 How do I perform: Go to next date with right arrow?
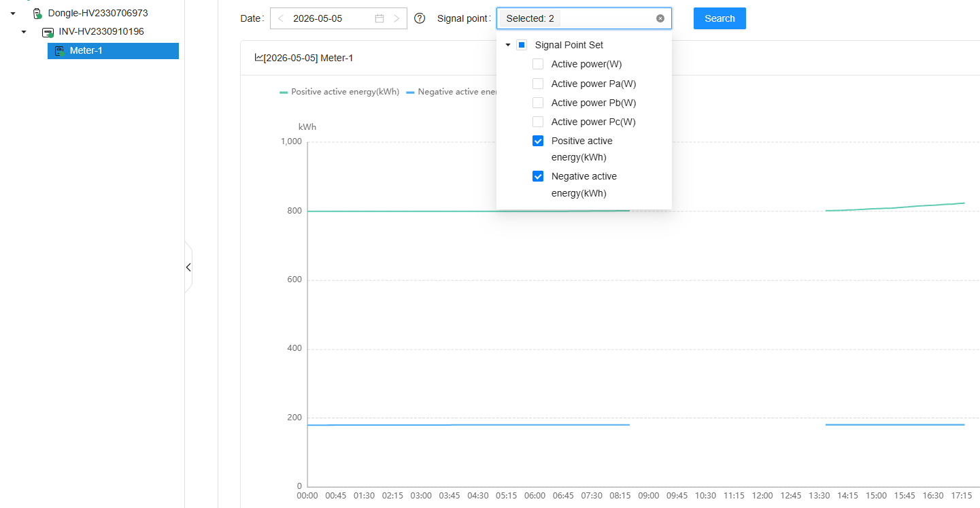[396, 18]
